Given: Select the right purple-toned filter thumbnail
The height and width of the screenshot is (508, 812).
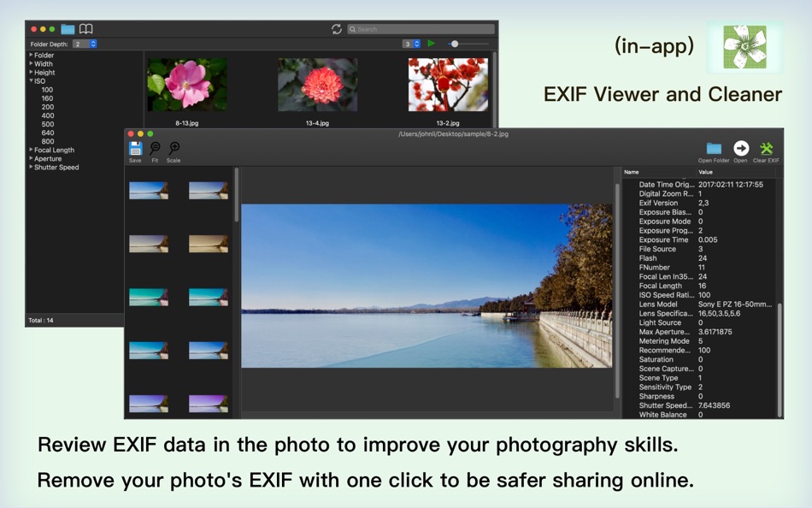Looking at the screenshot, I should pos(209,404).
